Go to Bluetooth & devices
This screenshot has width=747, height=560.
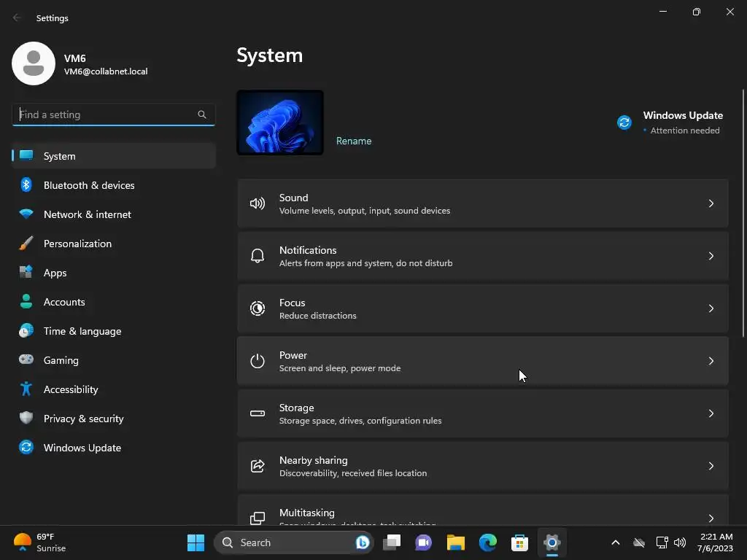tap(114, 185)
